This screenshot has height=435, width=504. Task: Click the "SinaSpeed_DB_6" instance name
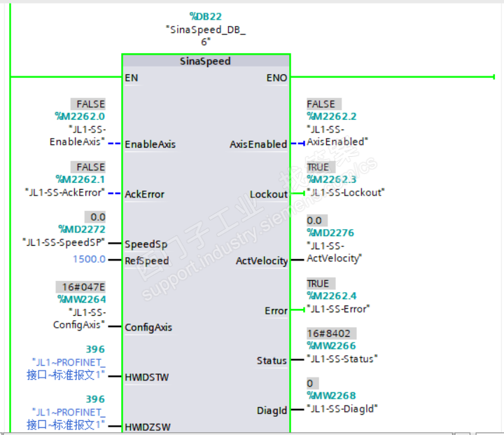[x=205, y=36]
